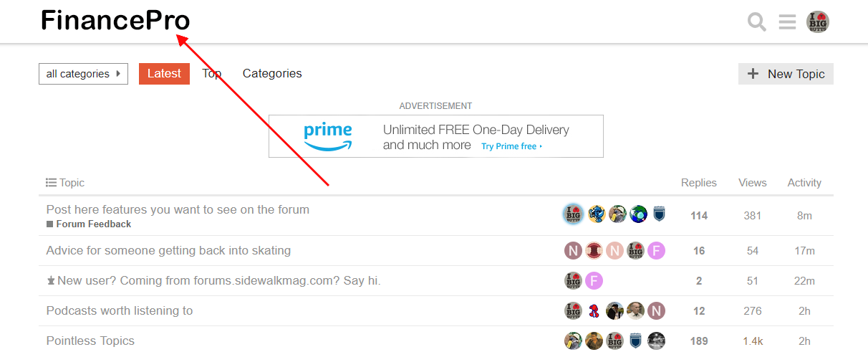The image size is (868, 352).
Task: Click the purple F avatar on skating topic
Action: pyautogui.click(x=656, y=251)
